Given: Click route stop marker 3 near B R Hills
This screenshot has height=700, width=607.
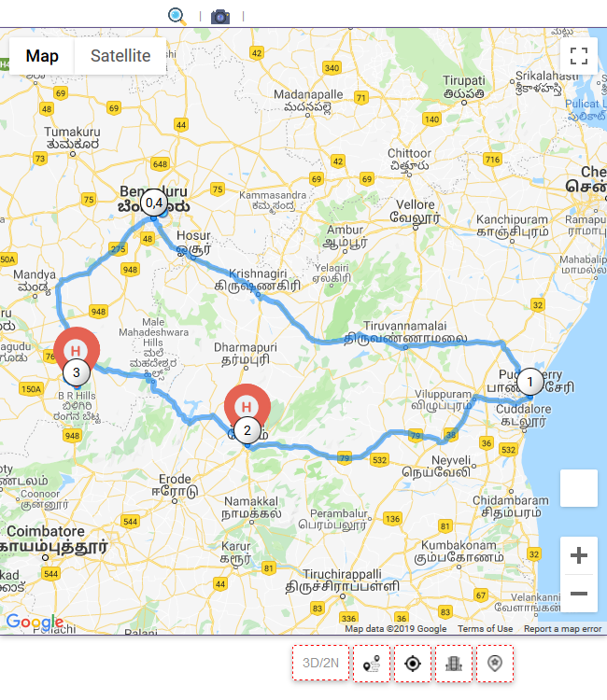Looking at the screenshot, I should 77,372.
